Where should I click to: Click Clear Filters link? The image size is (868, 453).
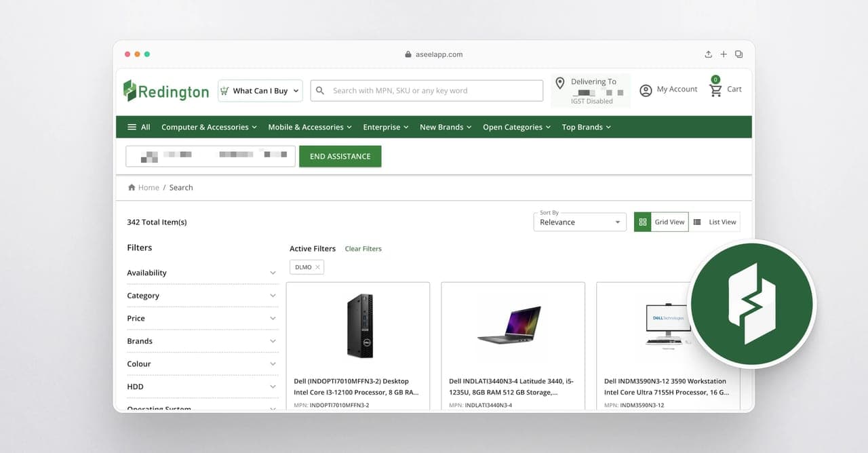(363, 249)
